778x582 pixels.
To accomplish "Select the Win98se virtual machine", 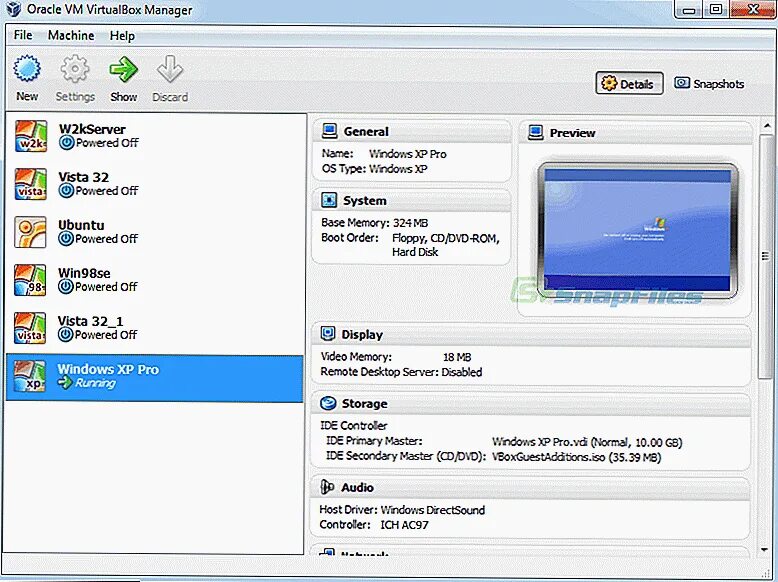I will coord(156,280).
